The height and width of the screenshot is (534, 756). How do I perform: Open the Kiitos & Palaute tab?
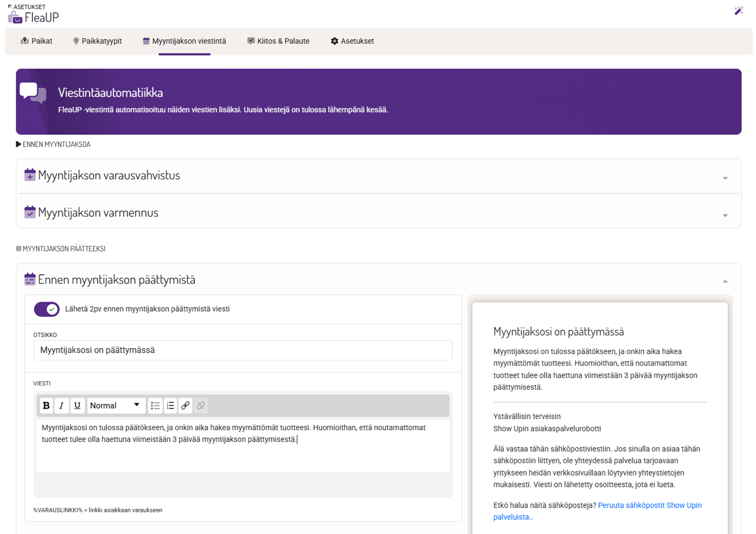pos(278,41)
